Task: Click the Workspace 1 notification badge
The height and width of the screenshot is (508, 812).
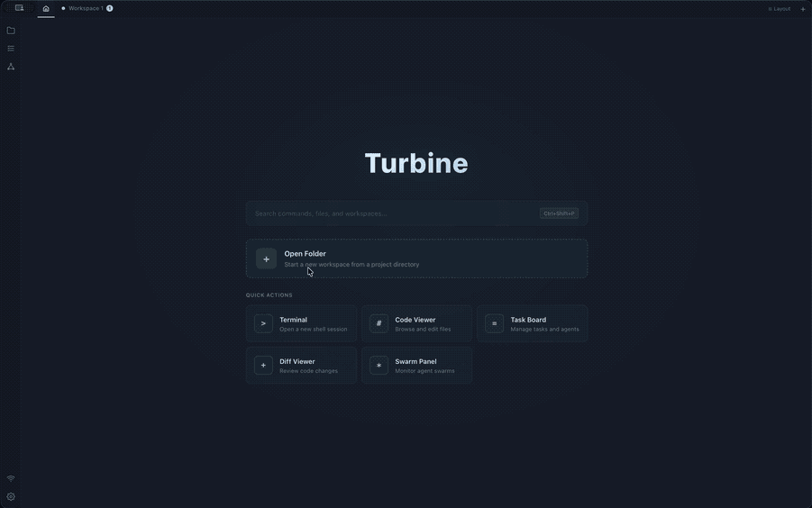Action: pyautogui.click(x=110, y=8)
